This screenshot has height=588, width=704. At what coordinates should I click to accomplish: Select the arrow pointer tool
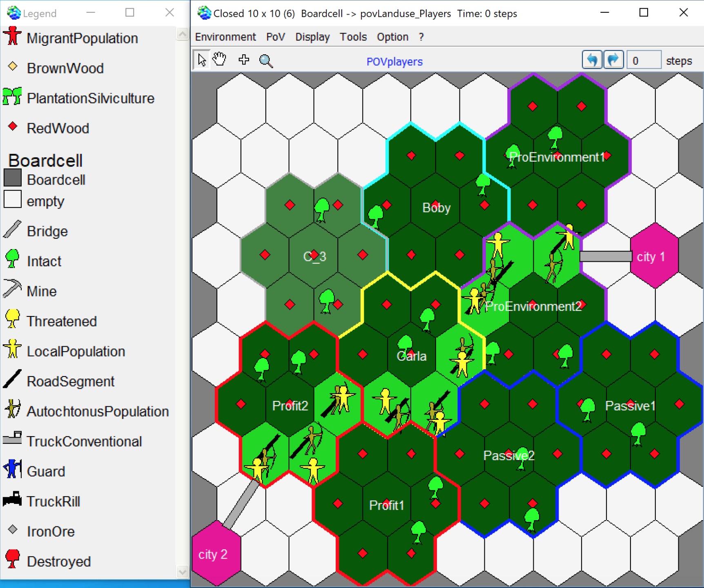(x=201, y=60)
